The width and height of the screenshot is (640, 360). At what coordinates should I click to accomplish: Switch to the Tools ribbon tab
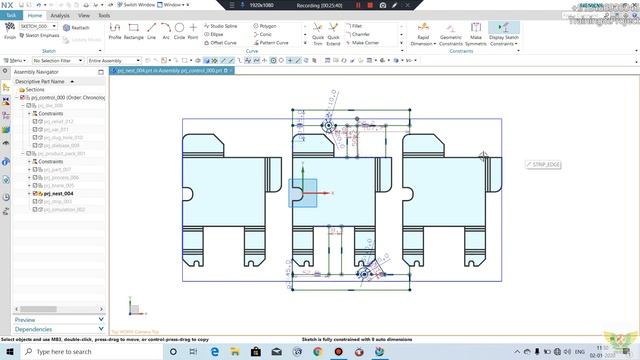coord(104,16)
